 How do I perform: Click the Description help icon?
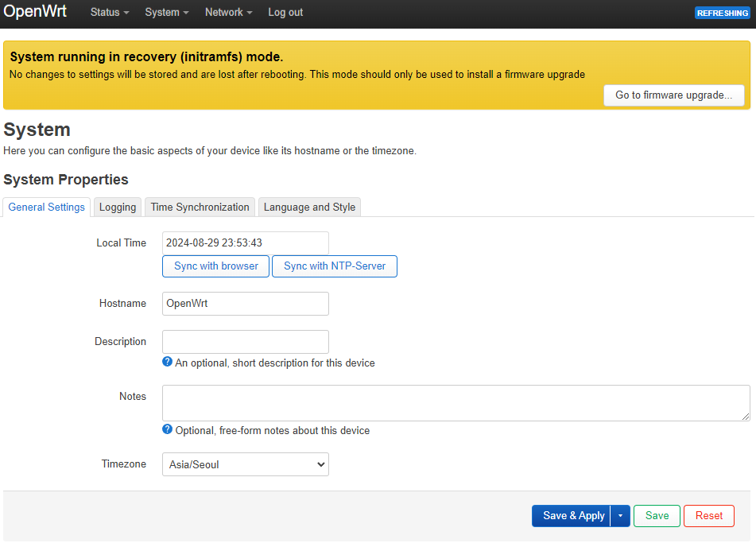[167, 362]
